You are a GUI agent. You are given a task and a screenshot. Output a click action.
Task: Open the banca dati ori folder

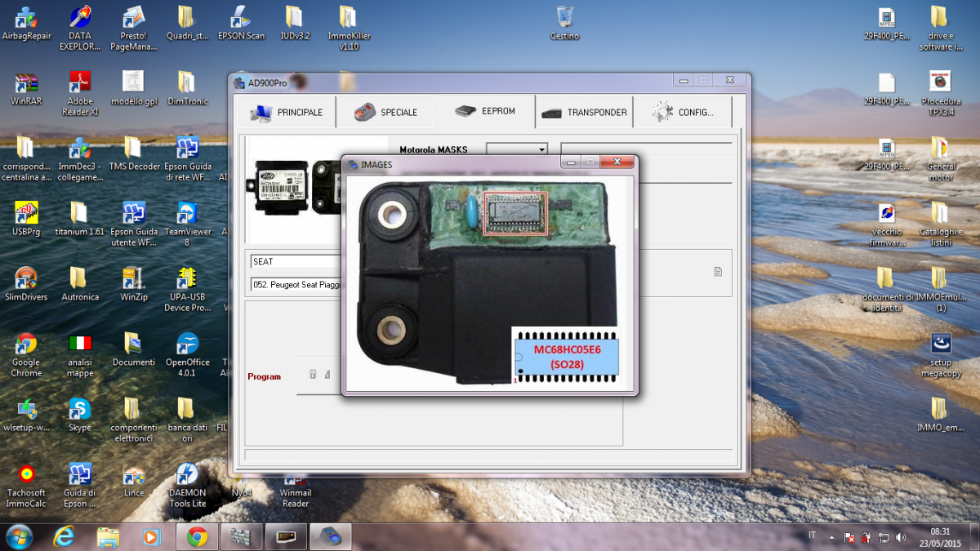point(187,419)
